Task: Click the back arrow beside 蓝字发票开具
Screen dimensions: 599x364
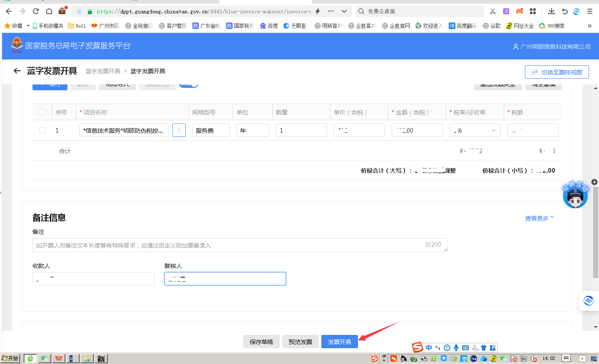Action: tap(17, 71)
